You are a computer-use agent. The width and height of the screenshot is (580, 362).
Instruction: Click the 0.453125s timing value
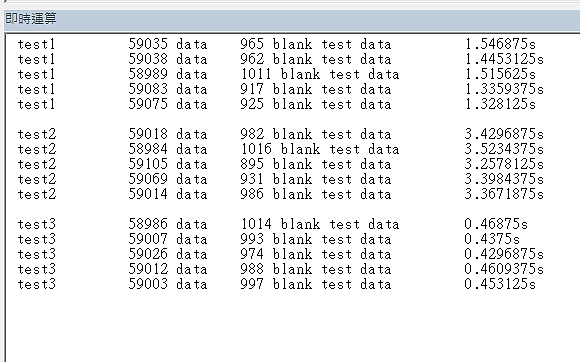tap(500, 284)
